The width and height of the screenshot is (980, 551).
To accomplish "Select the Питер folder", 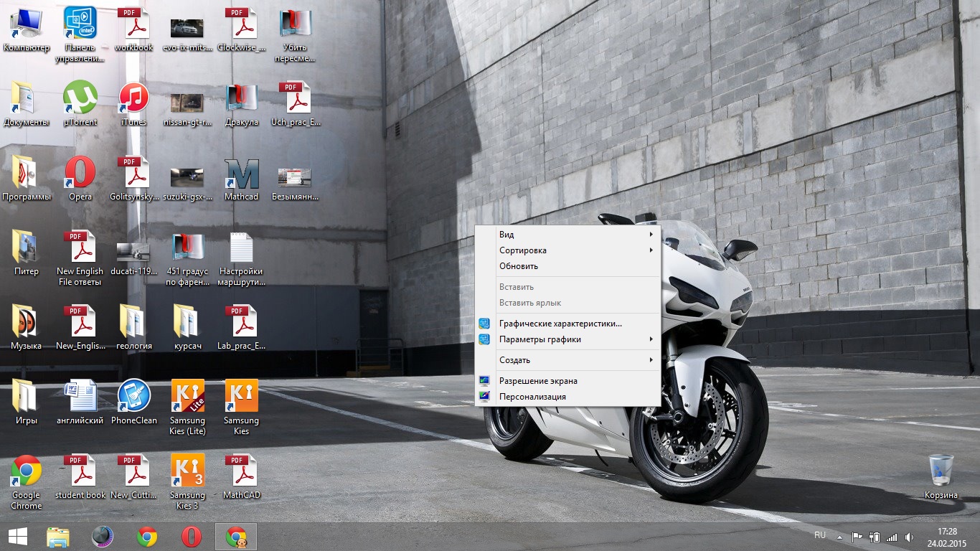I will point(27,255).
